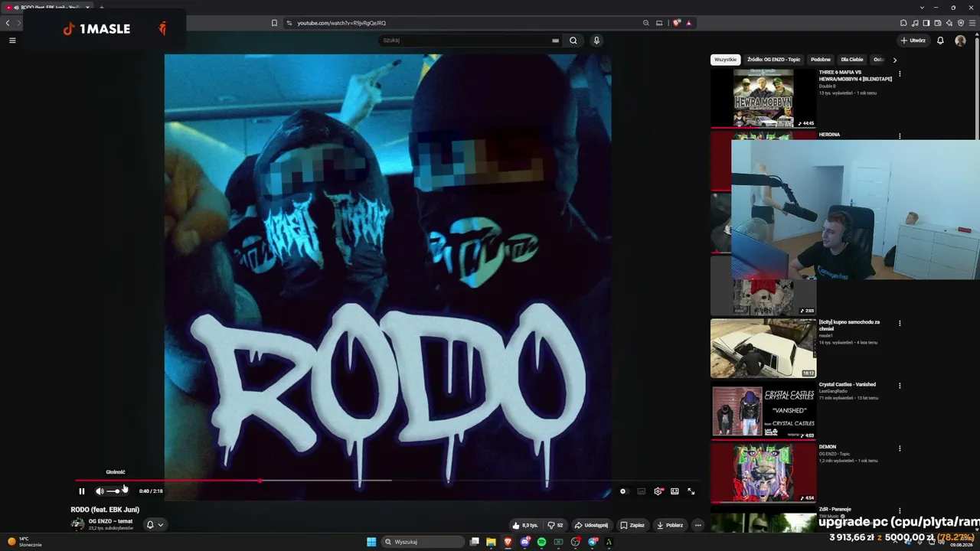The image size is (980, 551).
Task: Open Brave Rewards triangle icon
Action: point(688,23)
